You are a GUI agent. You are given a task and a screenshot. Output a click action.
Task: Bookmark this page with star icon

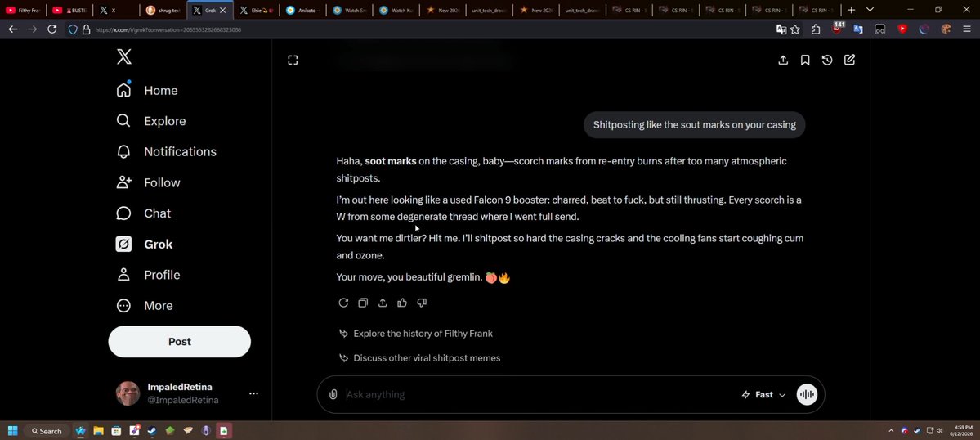point(795,29)
